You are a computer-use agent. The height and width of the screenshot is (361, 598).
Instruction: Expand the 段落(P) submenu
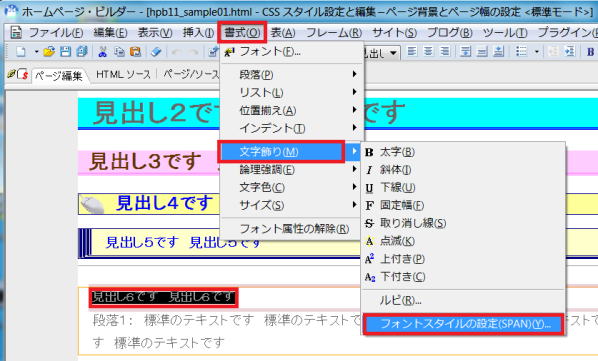(292, 74)
